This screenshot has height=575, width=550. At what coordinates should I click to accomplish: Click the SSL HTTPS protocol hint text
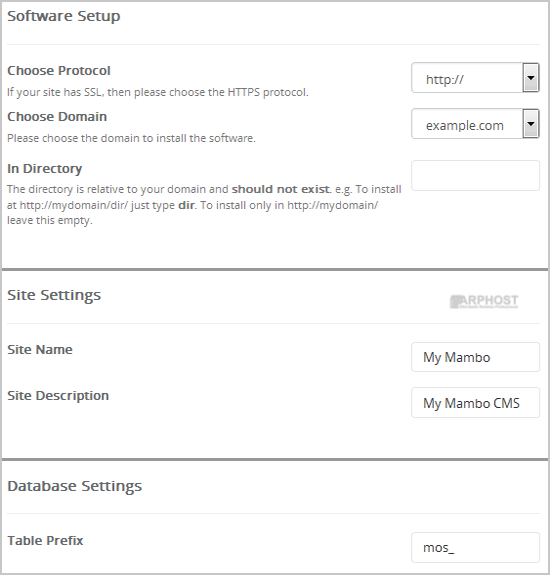[x=158, y=92]
